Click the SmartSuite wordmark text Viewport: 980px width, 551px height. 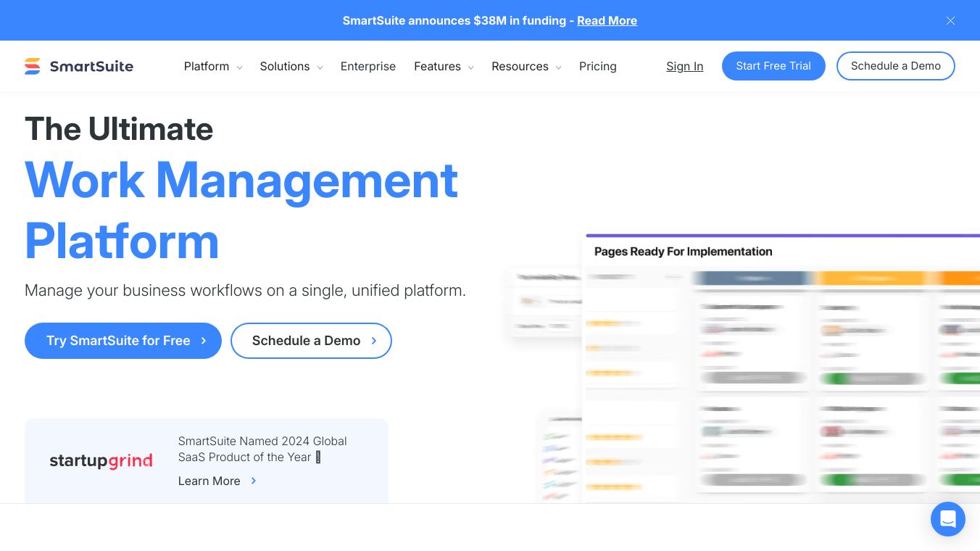click(x=91, y=66)
